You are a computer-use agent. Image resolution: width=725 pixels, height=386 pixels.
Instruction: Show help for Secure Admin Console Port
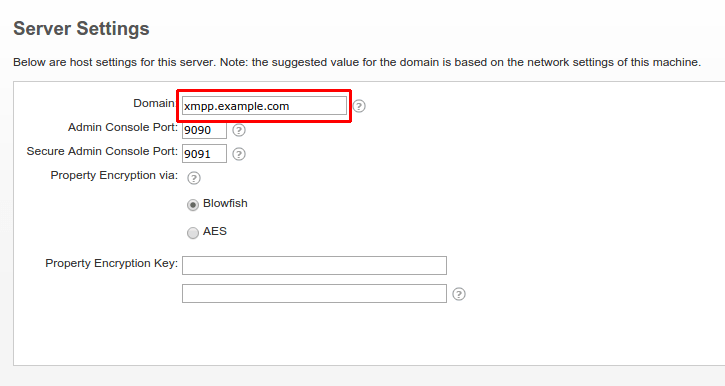point(239,154)
